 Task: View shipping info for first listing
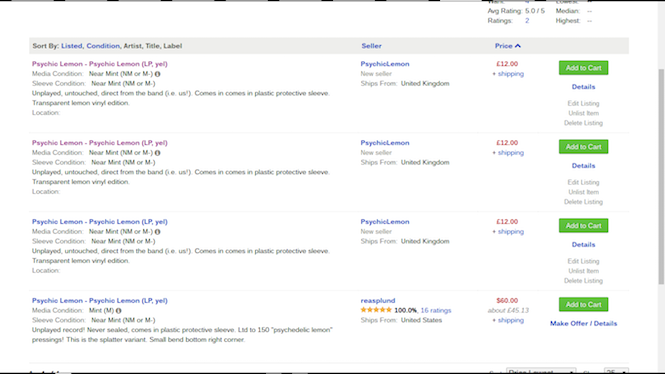click(511, 74)
